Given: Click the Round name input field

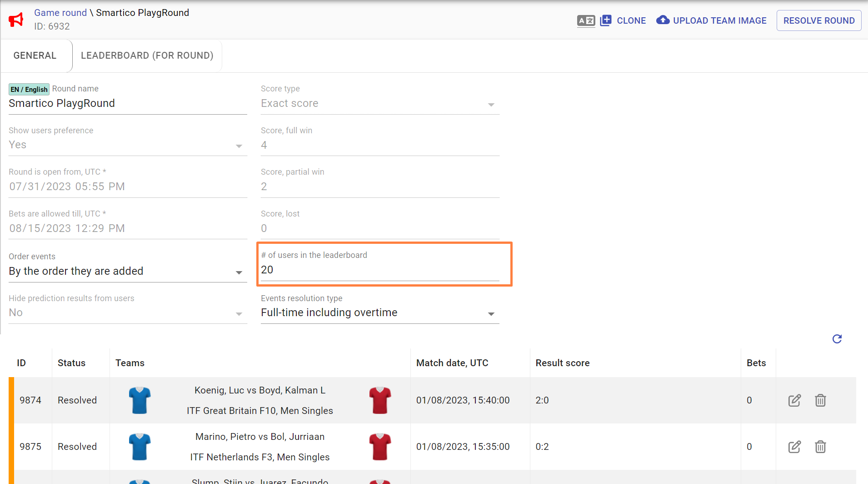Looking at the screenshot, I should [x=127, y=104].
